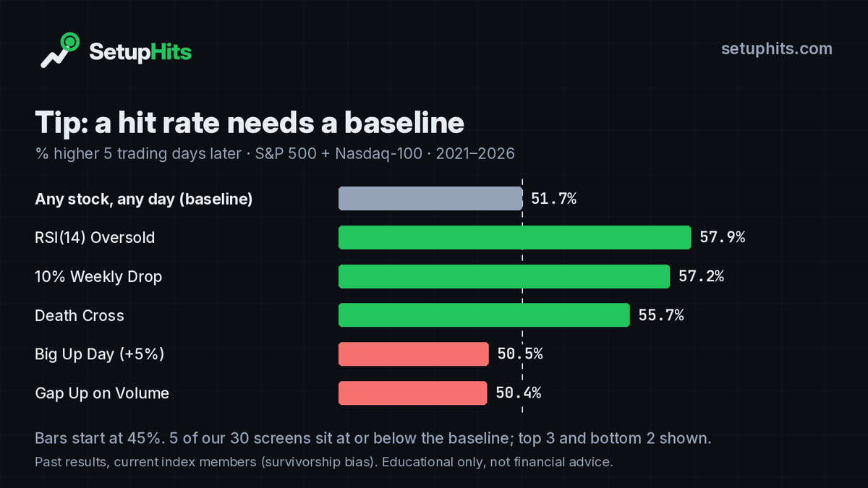868x488 pixels.
Task: Click the "Gap Up on Volume" label
Action: click(102, 394)
